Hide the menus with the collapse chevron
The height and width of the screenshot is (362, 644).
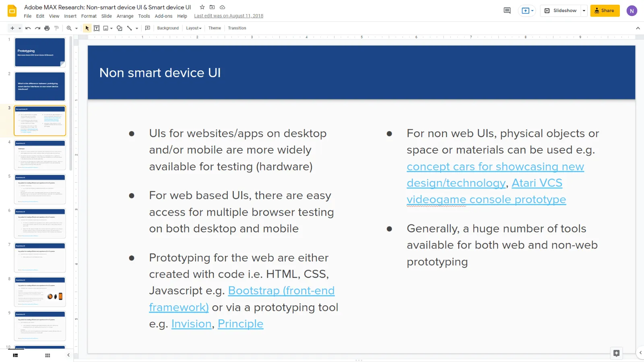(x=638, y=28)
